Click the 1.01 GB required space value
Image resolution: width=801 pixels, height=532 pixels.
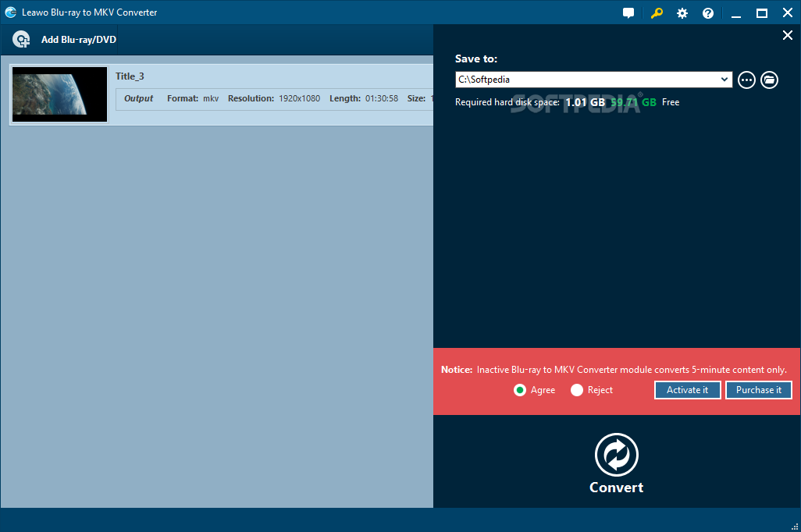click(585, 102)
